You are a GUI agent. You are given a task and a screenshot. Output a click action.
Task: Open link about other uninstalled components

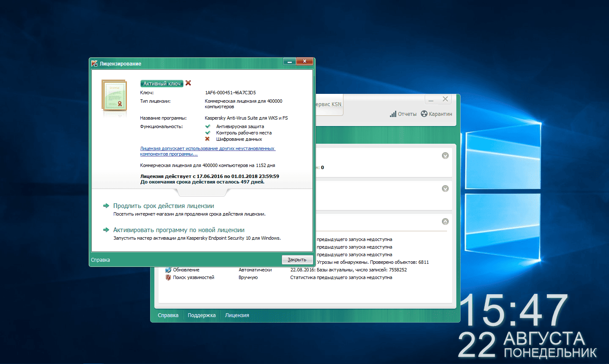[208, 151]
